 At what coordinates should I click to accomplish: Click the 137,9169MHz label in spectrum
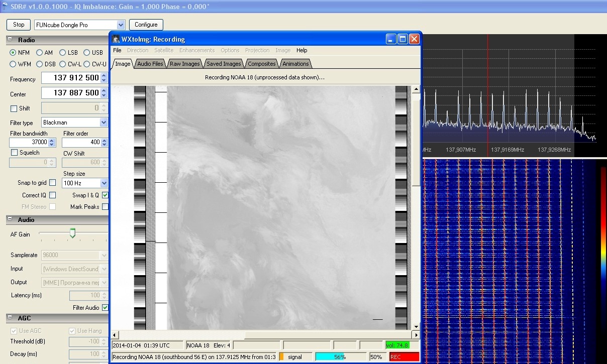[x=508, y=150]
